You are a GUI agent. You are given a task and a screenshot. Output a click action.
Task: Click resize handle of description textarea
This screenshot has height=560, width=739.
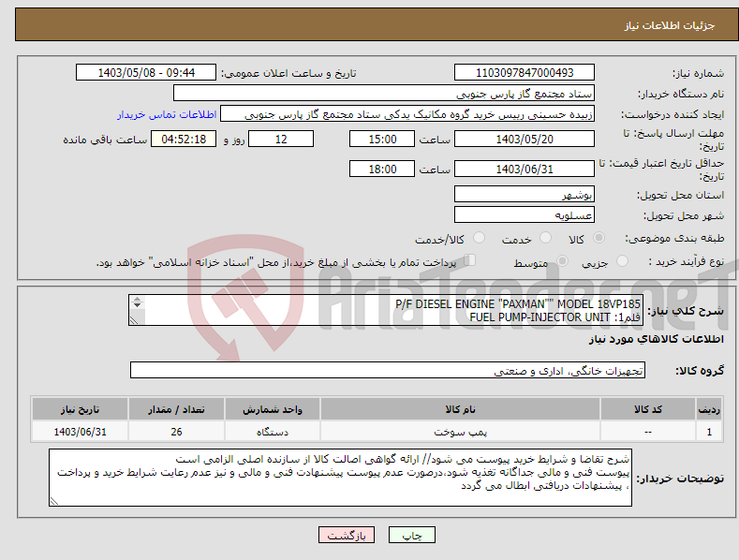134,320
